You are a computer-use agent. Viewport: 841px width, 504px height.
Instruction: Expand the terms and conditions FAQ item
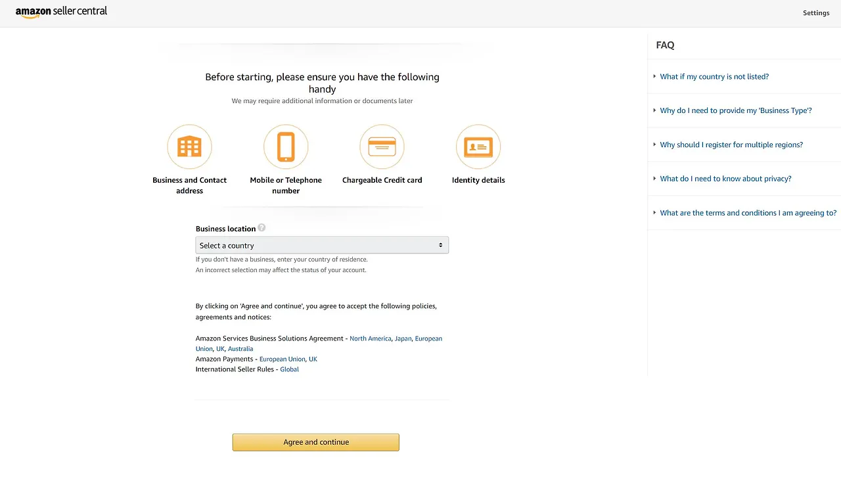748,213
